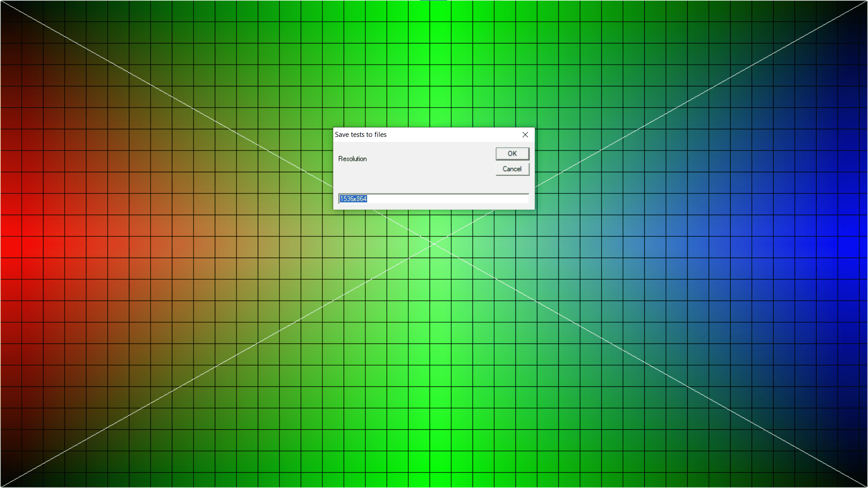Click where the white diagonals cross
Viewport: 868px width, 488px height.
(434, 244)
